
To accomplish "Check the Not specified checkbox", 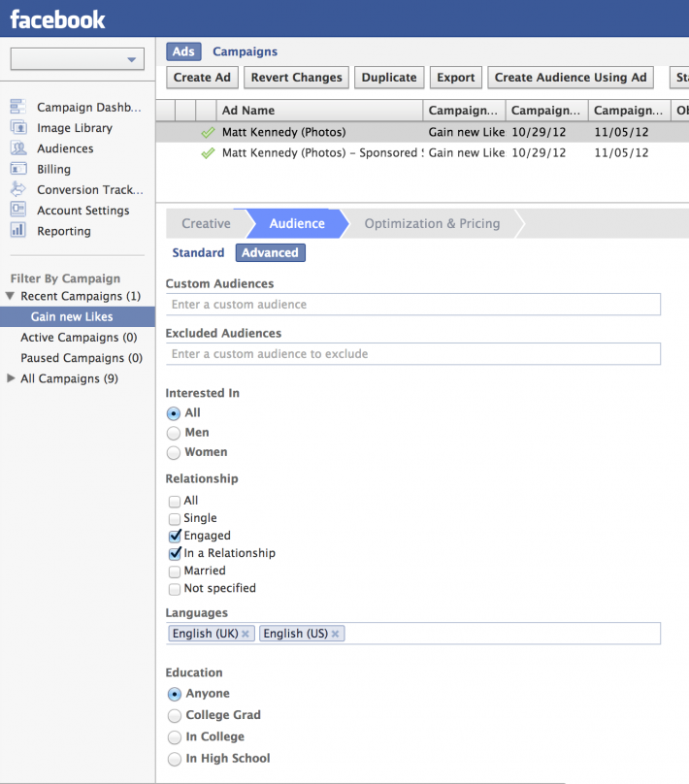I will coord(175,589).
